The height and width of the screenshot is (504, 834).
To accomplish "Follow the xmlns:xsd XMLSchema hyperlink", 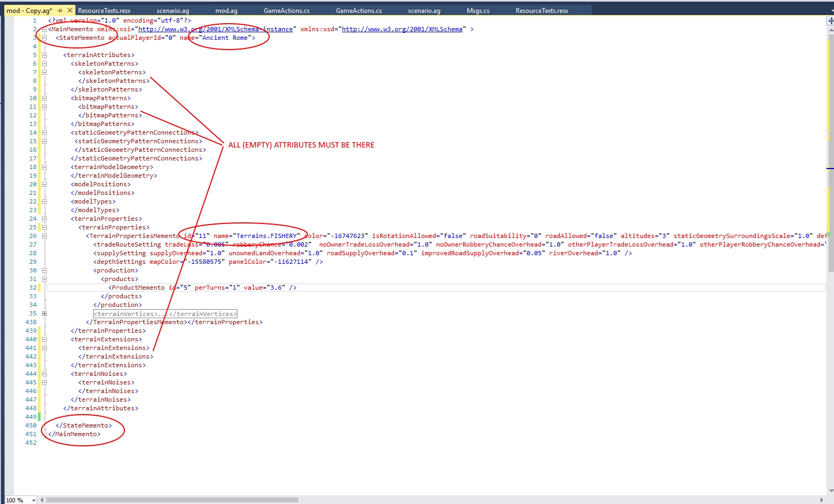I will (402, 29).
